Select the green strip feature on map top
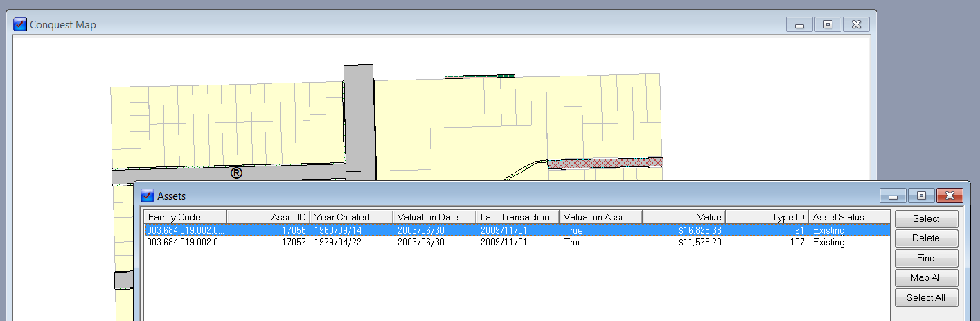Viewport: 980px width, 321px height. pyautogui.click(x=479, y=76)
